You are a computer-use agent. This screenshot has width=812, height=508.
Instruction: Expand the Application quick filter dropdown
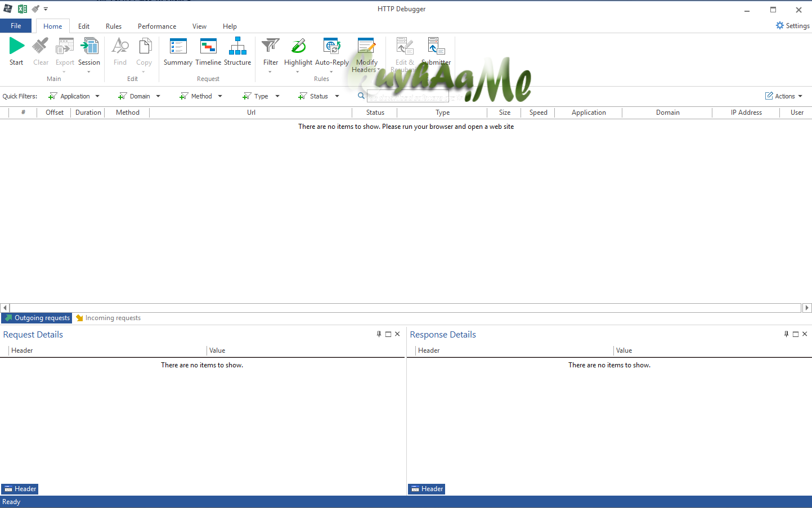pyautogui.click(x=97, y=96)
